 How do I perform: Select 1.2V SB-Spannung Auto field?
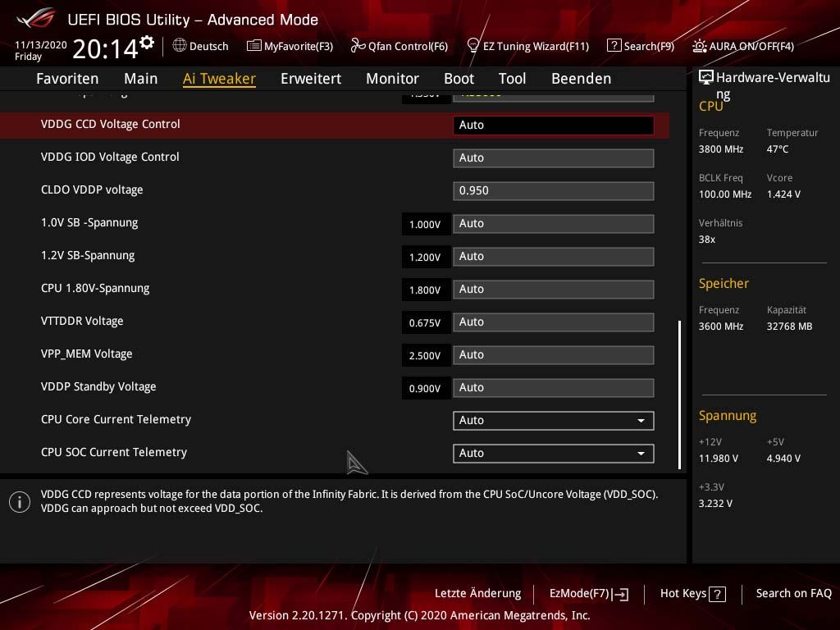554,257
